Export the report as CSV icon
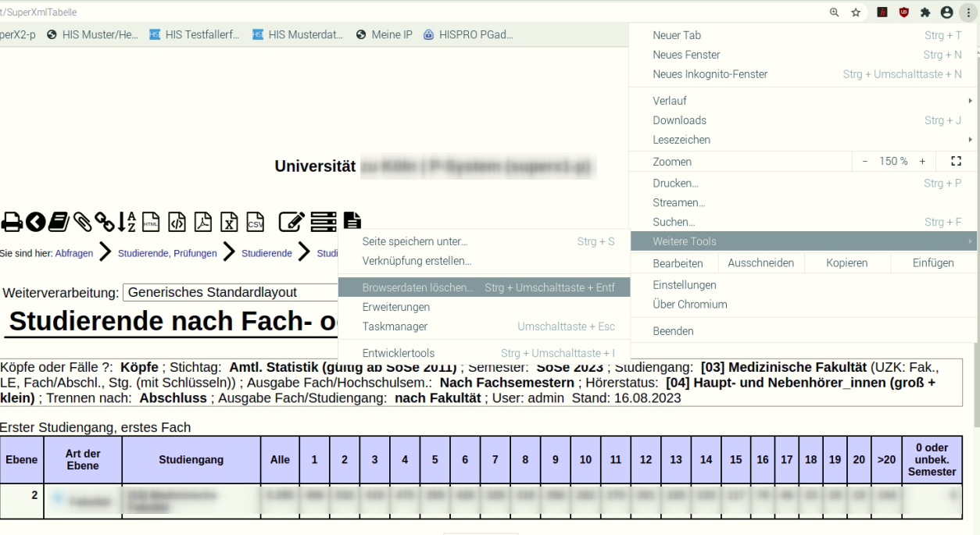The width and height of the screenshot is (980, 535). [256, 223]
